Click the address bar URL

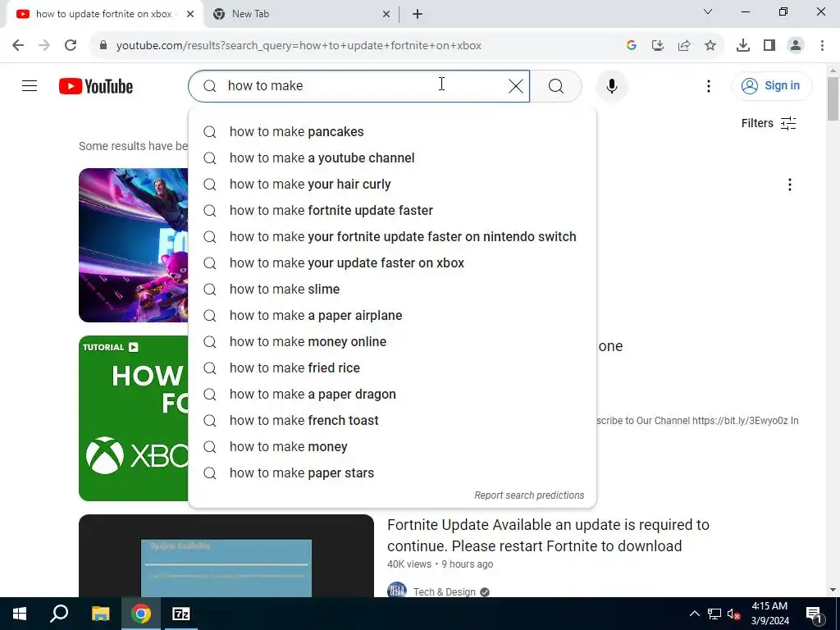click(x=299, y=46)
